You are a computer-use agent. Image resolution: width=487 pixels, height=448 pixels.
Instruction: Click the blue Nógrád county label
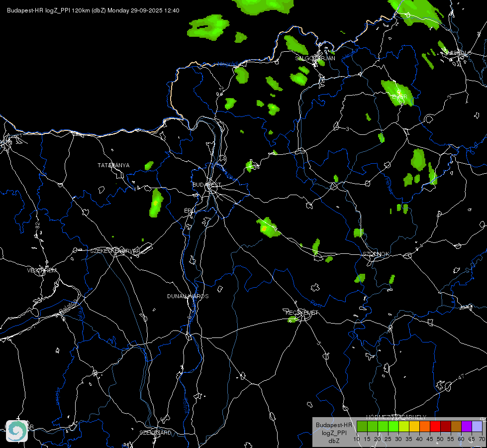pyautogui.click(x=228, y=64)
